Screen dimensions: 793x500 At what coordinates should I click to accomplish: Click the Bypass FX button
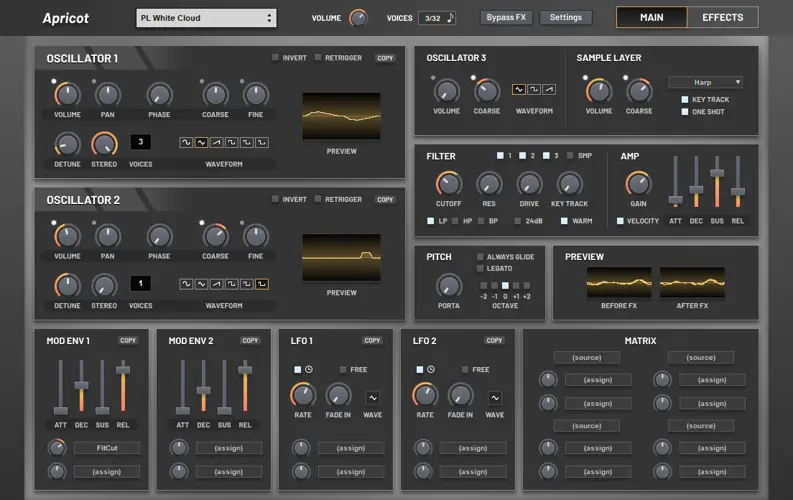tap(507, 18)
